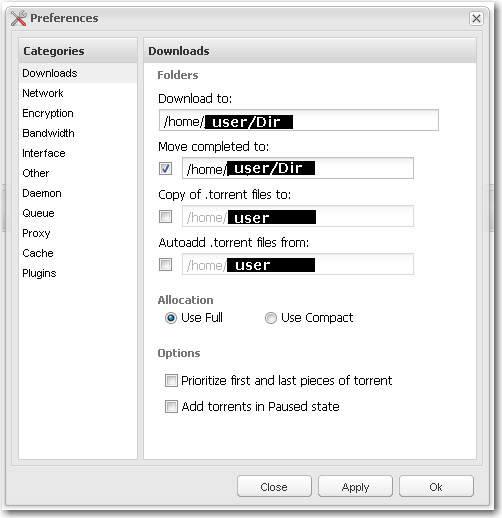Go to the Bandwidth category
This screenshot has height=518, width=502.
[78, 133]
